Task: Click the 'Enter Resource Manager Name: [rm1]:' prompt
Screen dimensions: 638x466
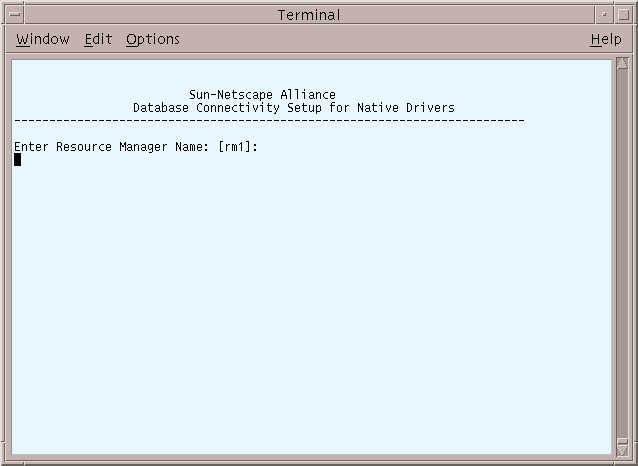Action: click(x=136, y=147)
